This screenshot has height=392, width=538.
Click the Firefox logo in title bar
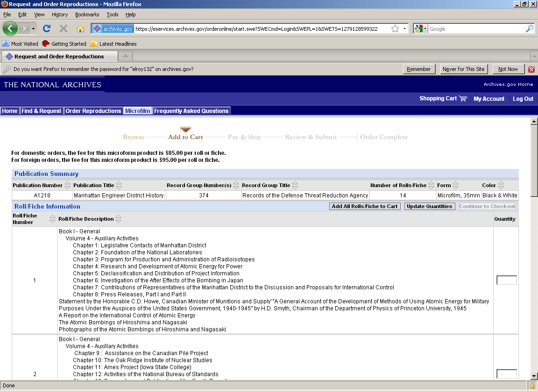pyautogui.click(x=4, y=4)
